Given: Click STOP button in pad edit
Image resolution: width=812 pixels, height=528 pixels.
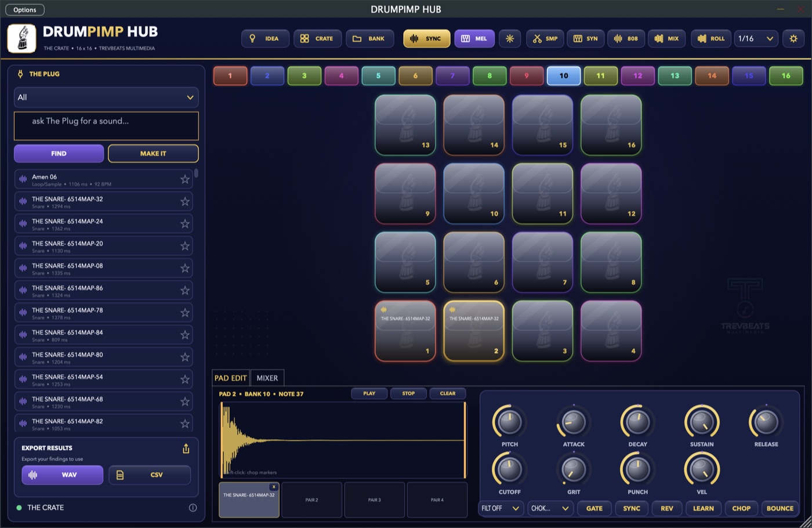Looking at the screenshot, I should click(408, 393).
